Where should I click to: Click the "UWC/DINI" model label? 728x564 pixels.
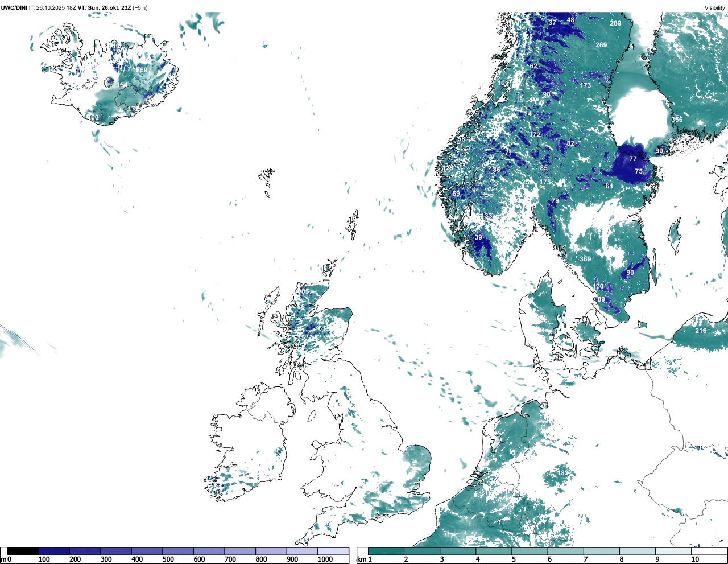[x=14, y=7]
